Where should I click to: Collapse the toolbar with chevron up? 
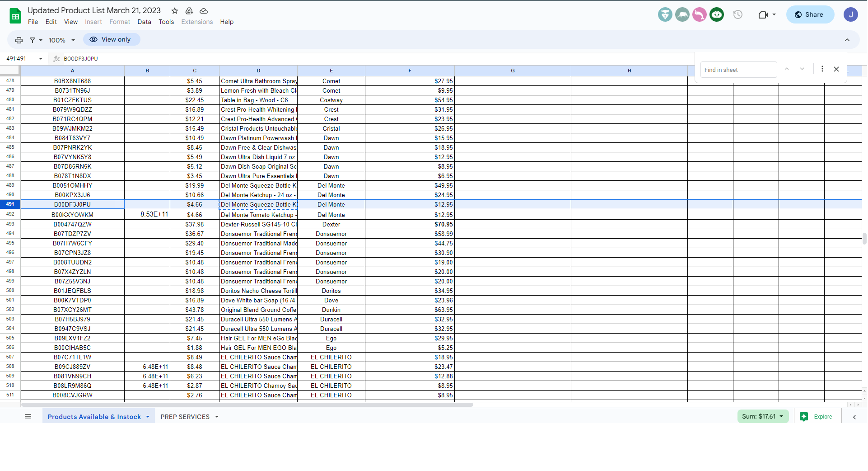[847, 40]
